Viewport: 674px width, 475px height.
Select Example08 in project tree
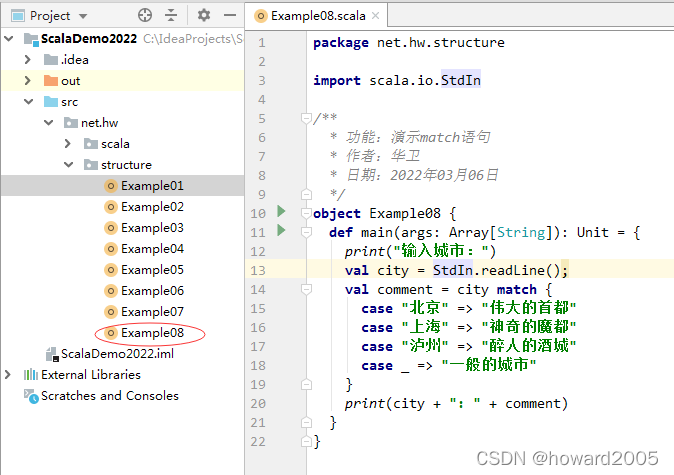coord(152,332)
